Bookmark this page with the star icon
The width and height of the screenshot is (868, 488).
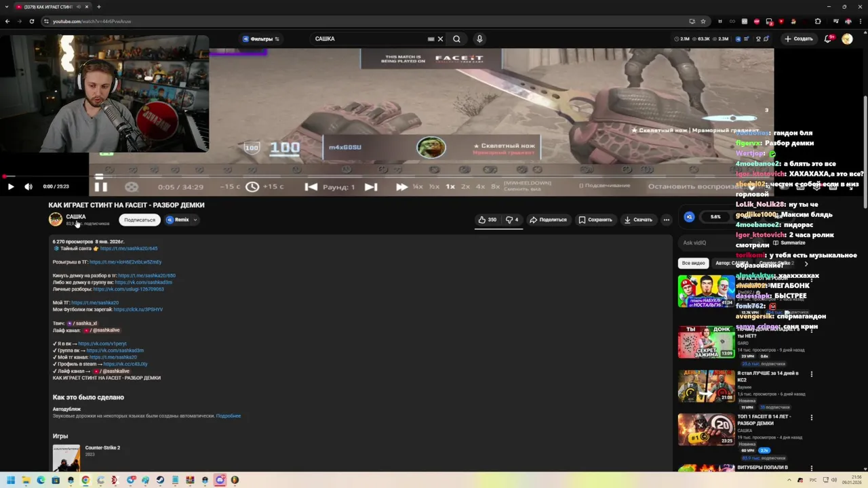(x=703, y=21)
